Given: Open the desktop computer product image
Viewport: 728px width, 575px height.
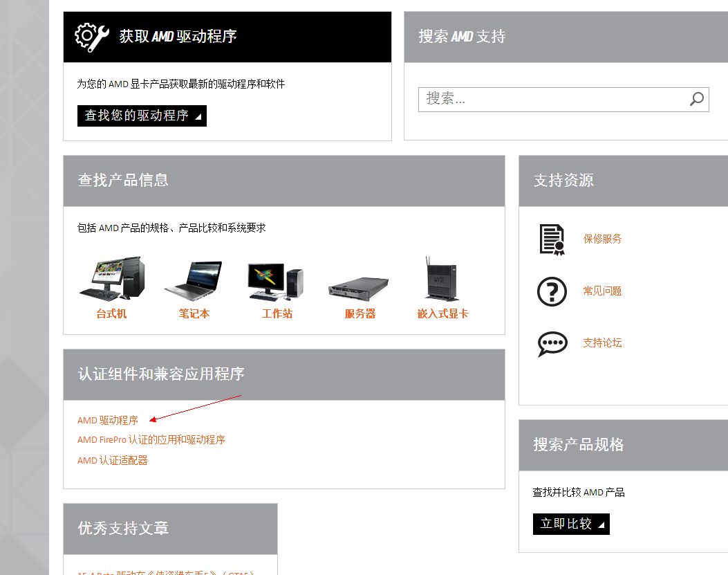Looking at the screenshot, I should pyautogui.click(x=112, y=278).
